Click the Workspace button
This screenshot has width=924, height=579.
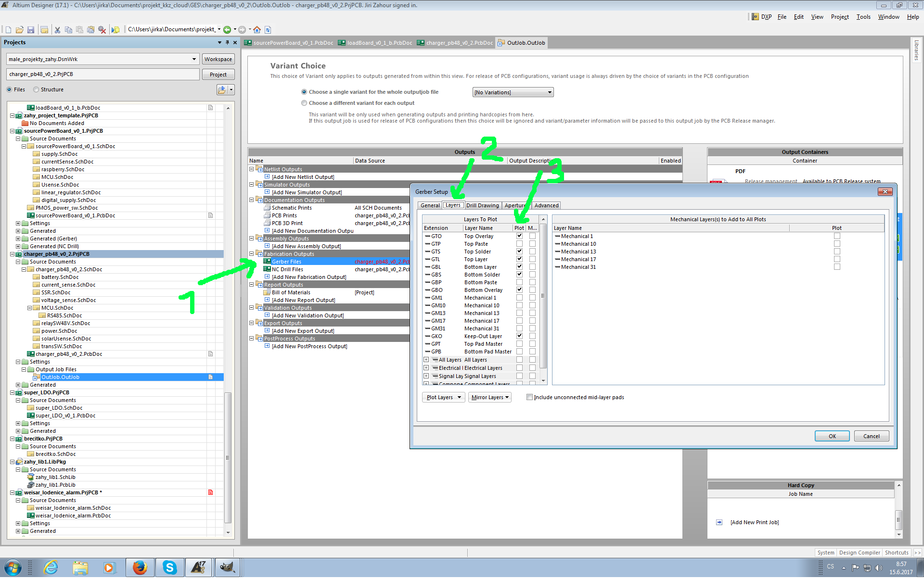click(218, 59)
